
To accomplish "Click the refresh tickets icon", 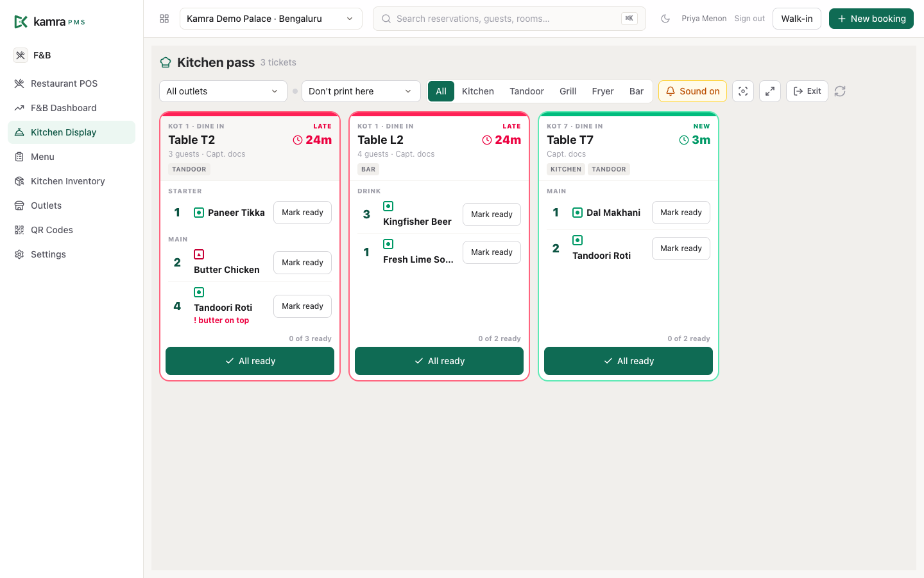I will (x=840, y=91).
